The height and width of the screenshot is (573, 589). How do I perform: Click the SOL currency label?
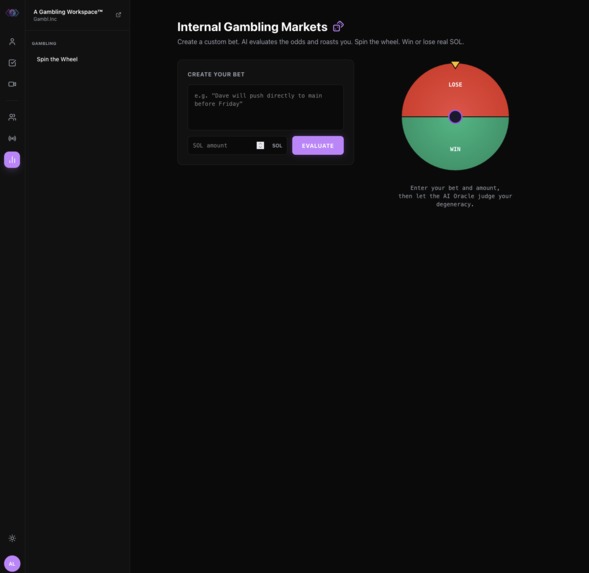(277, 146)
